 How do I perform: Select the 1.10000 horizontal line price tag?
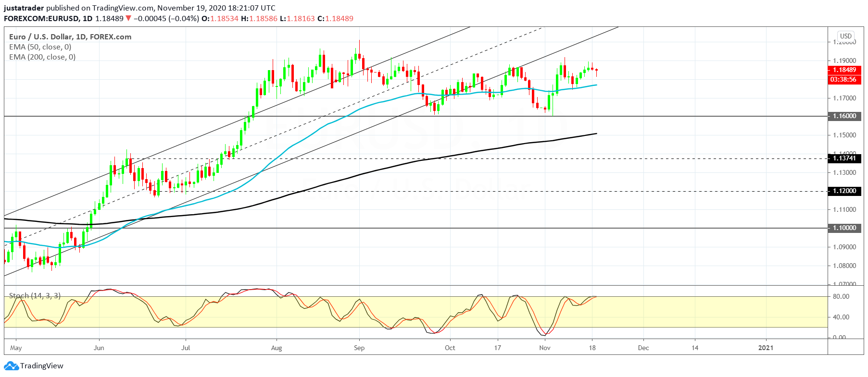pyautogui.click(x=845, y=228)
